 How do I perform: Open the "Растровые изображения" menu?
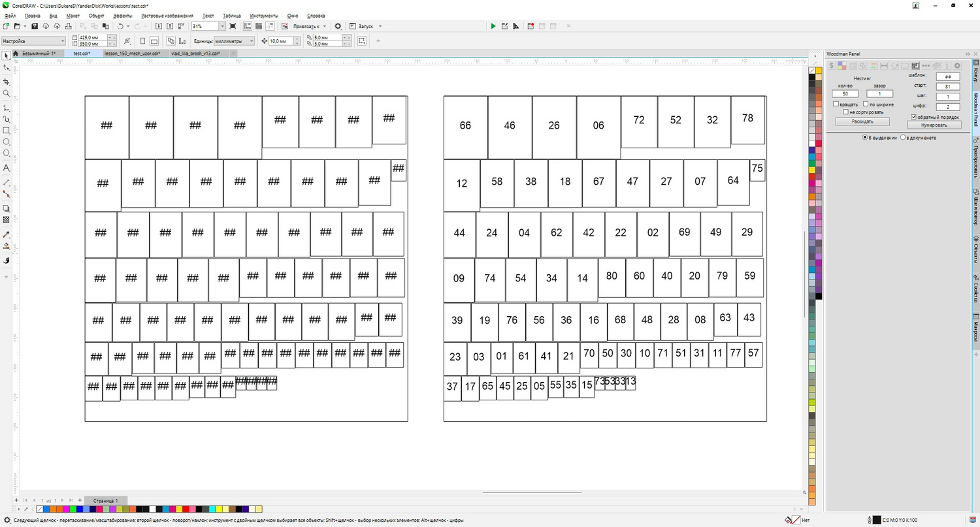[x=167, y=15]
